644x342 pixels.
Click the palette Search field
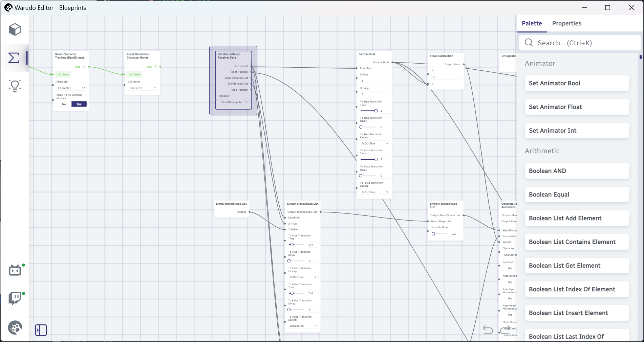pos(580,43)
